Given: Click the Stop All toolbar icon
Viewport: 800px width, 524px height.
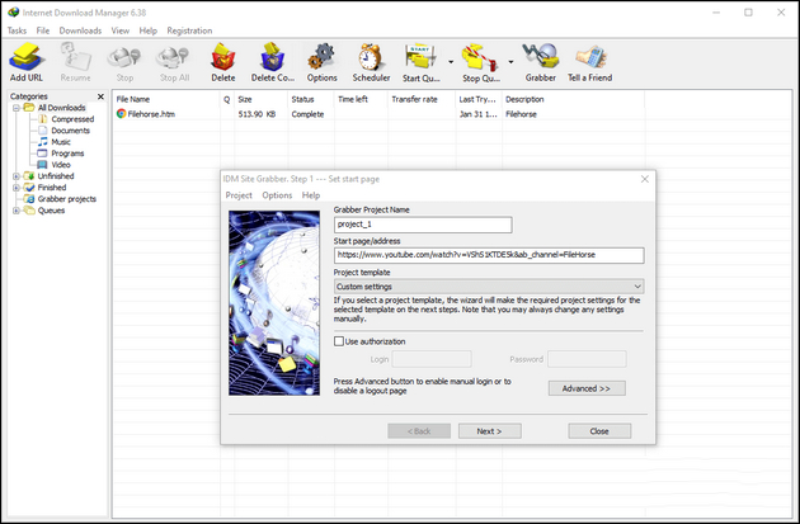Looking at the screenshot, I should pos(174,62).
